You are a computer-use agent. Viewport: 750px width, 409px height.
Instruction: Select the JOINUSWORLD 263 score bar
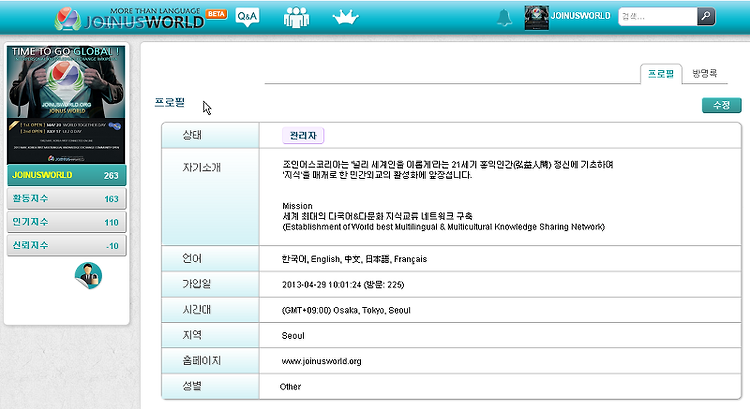click(x=66, y=175)
